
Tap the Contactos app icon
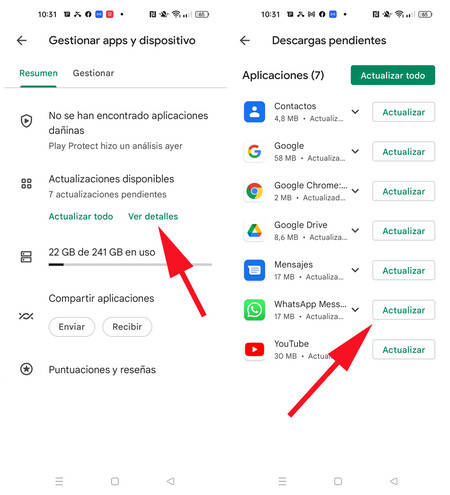point(255,112)
